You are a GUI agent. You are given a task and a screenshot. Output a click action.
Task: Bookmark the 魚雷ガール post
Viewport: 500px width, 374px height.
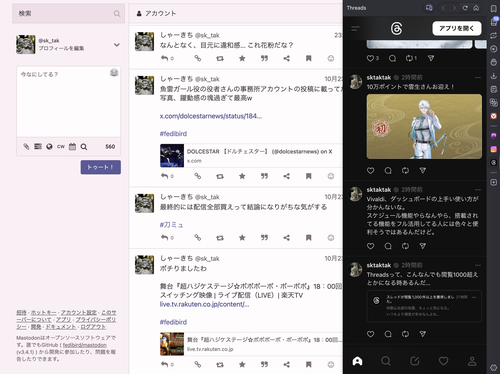click(x=309, y=176)
